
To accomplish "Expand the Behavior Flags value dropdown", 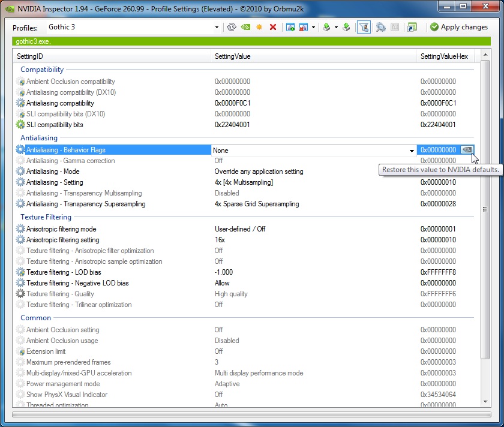I will [x=412, y=151].
